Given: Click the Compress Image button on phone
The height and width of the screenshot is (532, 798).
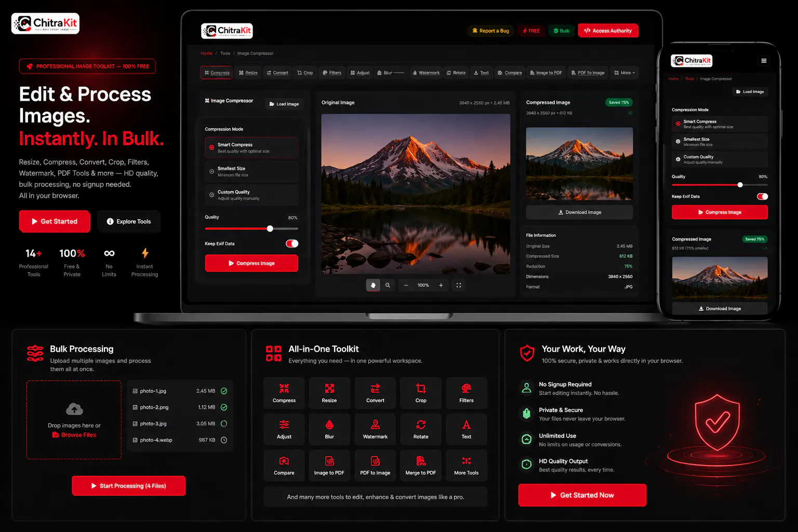Looking at the screenshot, I should tap(720, 212).
